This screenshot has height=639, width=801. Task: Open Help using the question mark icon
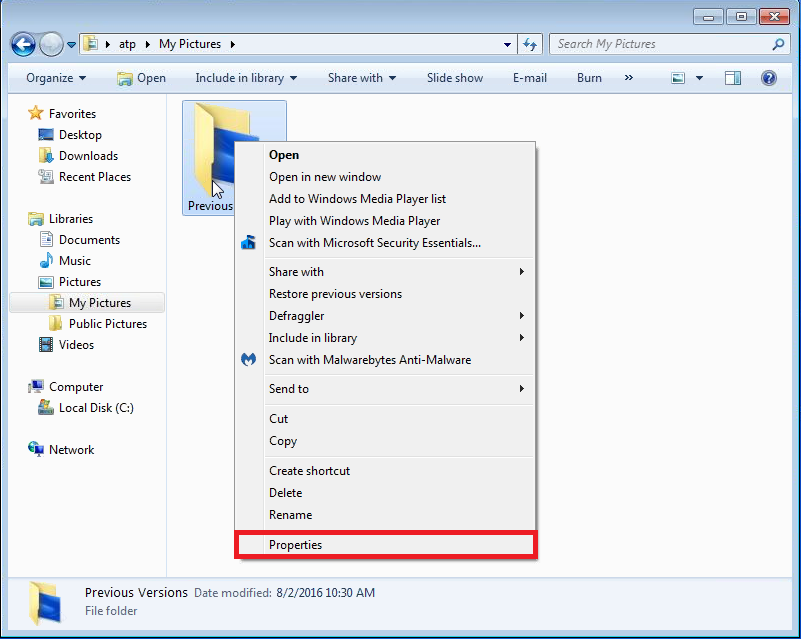point(767,78)
